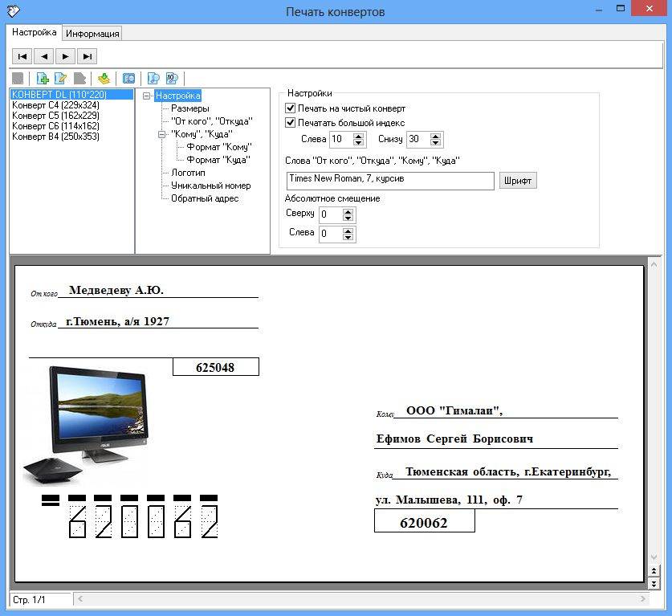Click the greyed-out delete template icon
This screenshot has height=616, width=672.
(79, 79)
